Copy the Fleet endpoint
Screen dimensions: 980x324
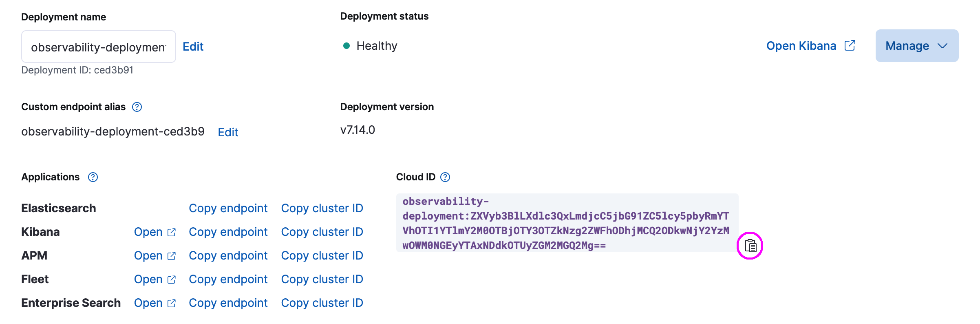(228, 279)
